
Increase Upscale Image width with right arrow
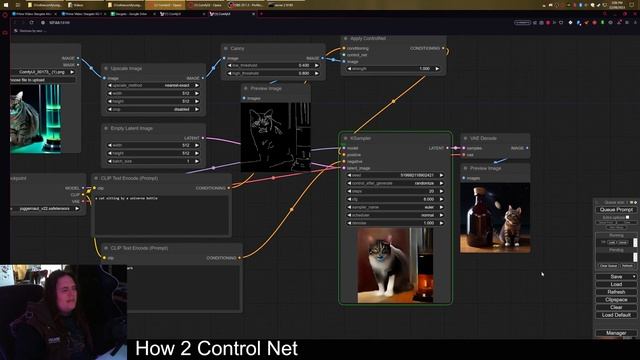[x=197, y=93]
